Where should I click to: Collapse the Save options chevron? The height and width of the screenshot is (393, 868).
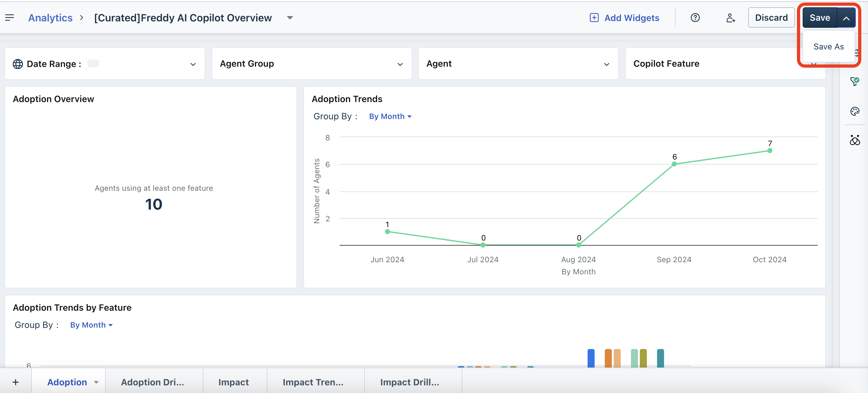(846, 18)
